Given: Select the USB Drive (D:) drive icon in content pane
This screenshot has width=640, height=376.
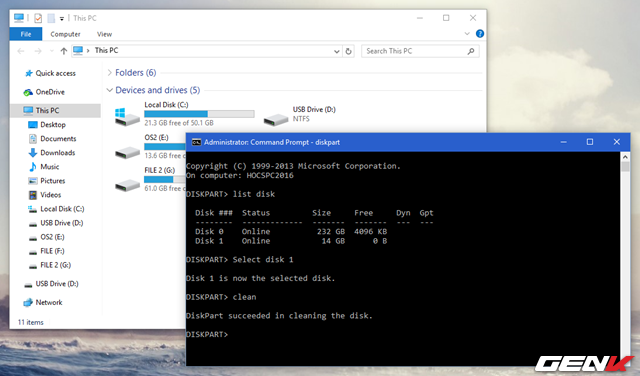Looking at the screenshot, I should pos(276,119).
